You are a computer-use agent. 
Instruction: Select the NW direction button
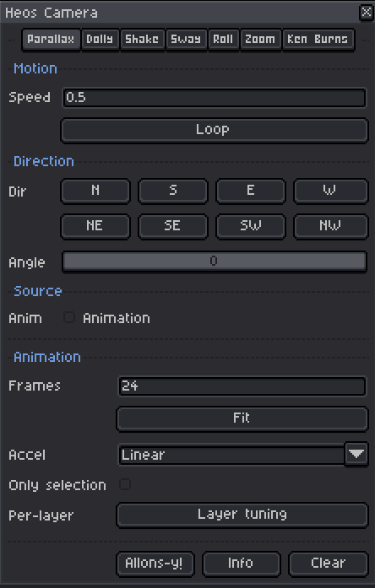coord(330,226)
